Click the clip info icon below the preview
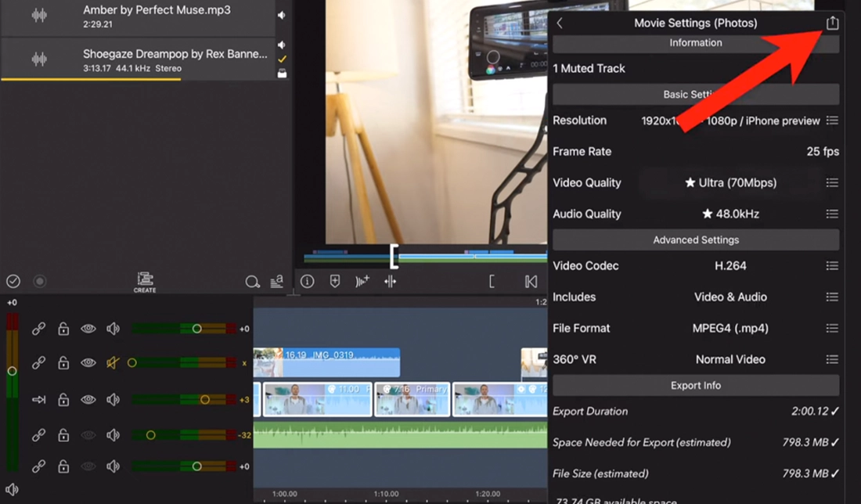This screenshot has height=504, width=861. point(307,281)
